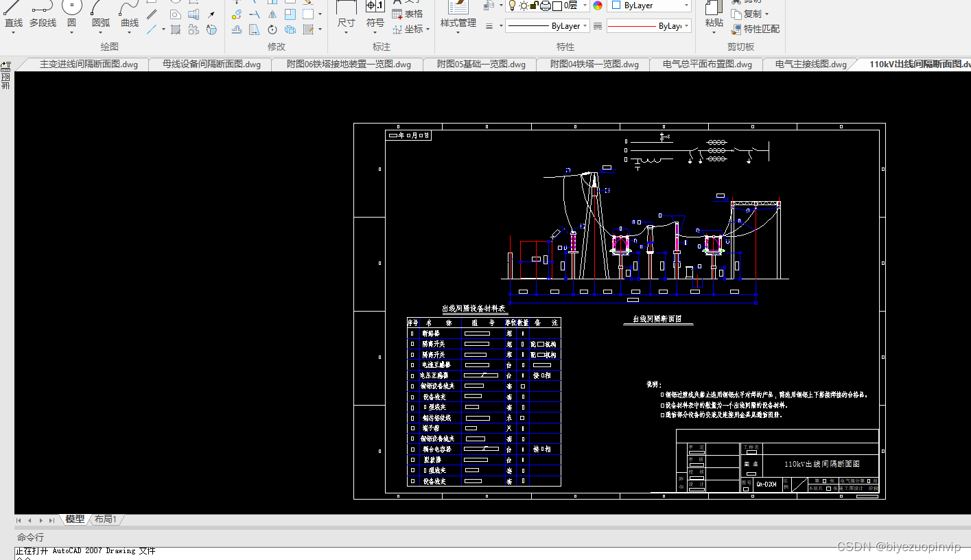Click the mirror icon in 修改 panel
Viewport: 971px width, 560px height.
[272, 14]
